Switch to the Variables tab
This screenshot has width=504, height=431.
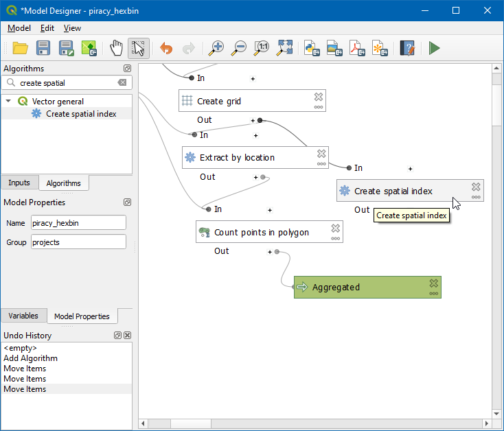coord(23,316)
